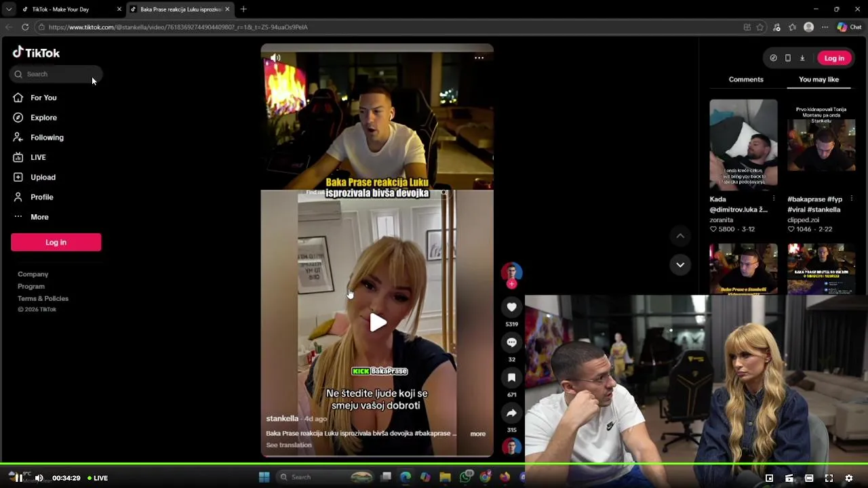Screen dimensions: 868x488
Task: Open zoranita's recommended video thumbnail
Action: [743, 144]
